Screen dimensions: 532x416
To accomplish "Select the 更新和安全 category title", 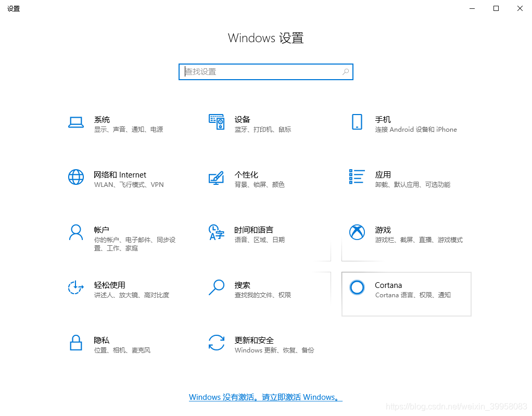I will 254,340.
